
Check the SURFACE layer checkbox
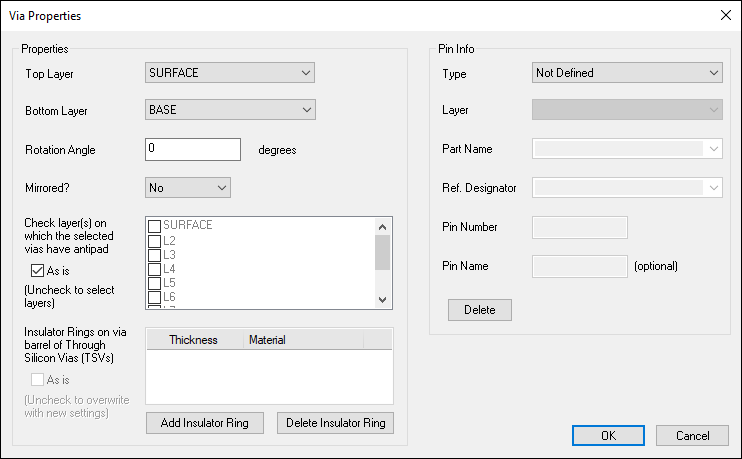tap(154, 227)
